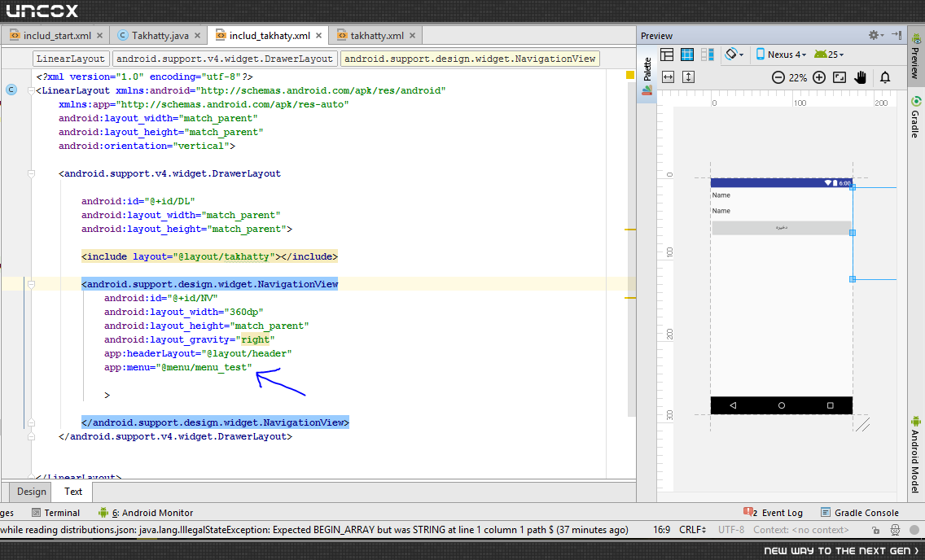Close the takhatty.xml tab
The height and width of the screenshot is (560, 925).
point(412,35)
